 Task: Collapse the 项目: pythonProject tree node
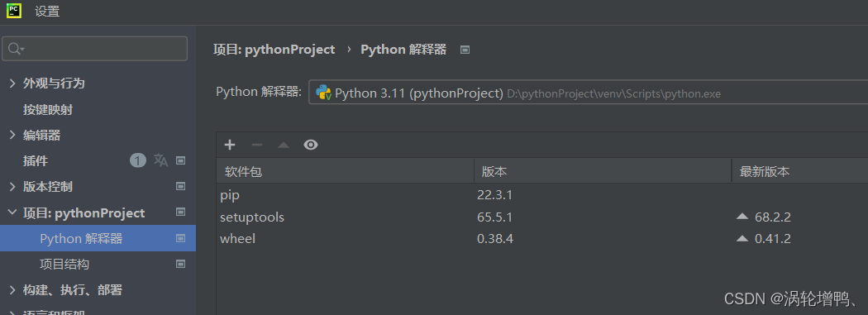12,212
